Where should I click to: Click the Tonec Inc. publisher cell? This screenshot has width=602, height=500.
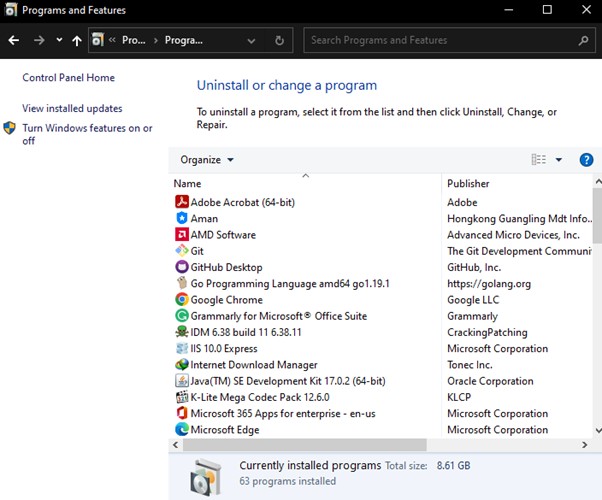click(470, 365)
